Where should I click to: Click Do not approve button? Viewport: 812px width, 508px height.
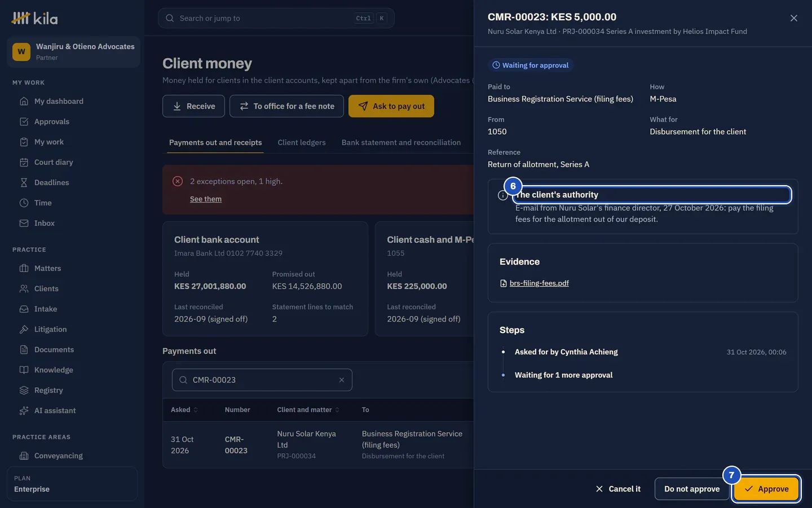692,489
